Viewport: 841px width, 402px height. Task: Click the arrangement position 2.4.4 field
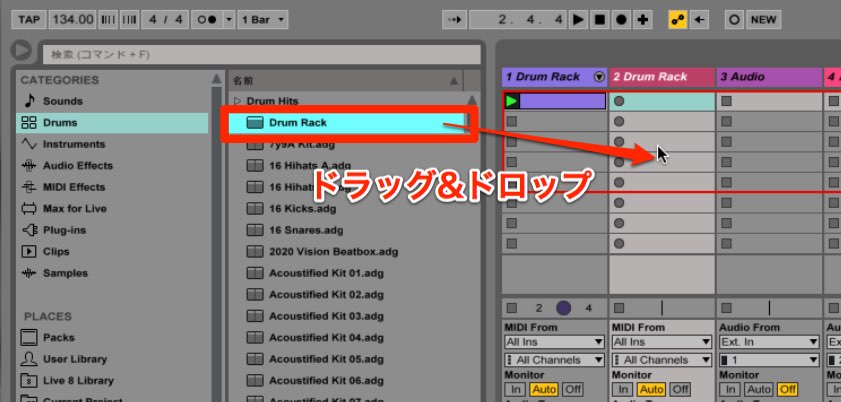pyautogui.click(x=518, y=20)
